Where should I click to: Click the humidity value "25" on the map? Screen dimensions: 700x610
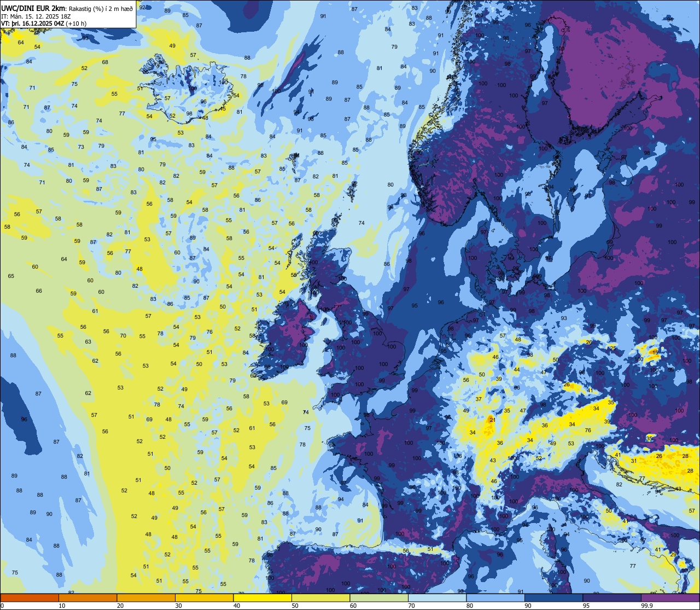pos(613,347)
